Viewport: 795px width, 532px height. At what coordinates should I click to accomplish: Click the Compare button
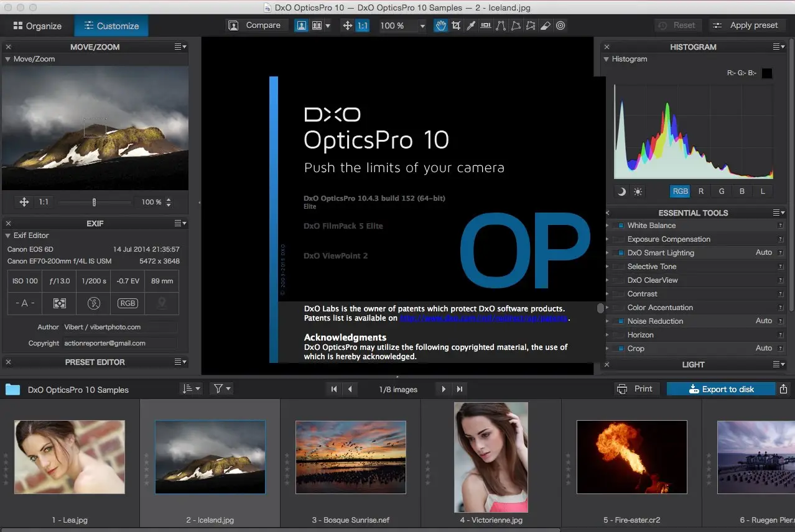click(x=256, y=25)
